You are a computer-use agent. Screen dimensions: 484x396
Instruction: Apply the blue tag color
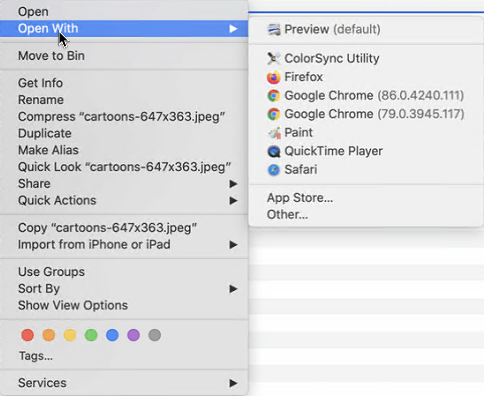click(x=112, y=335)
